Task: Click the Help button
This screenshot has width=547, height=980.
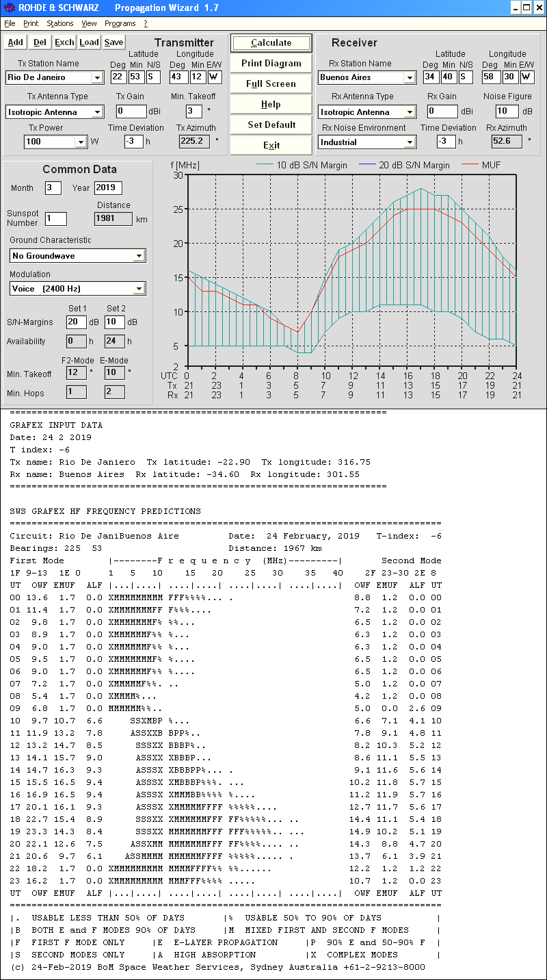Action: (x=271, y=104)
